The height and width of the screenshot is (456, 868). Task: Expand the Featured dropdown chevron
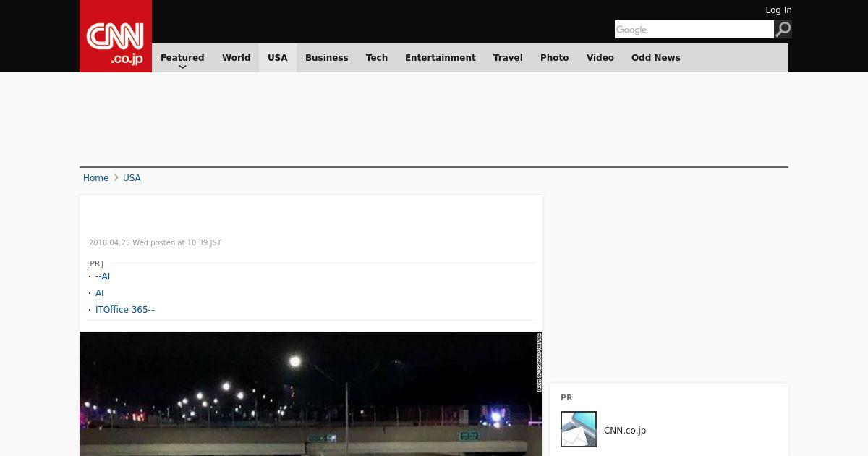click(x=182, y=67)
